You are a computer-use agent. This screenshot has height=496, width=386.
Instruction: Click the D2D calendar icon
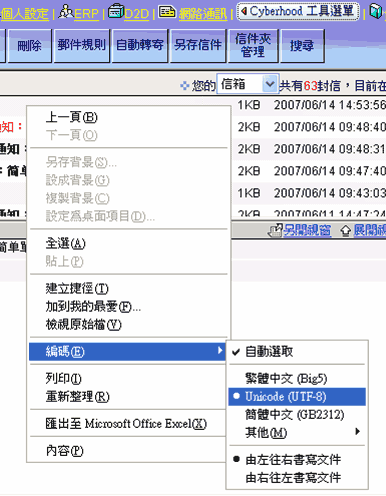tap(116, 12)
